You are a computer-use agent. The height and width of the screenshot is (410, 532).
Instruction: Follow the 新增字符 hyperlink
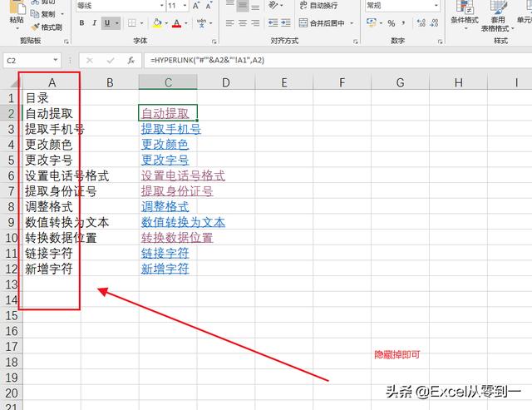[165, 269]
